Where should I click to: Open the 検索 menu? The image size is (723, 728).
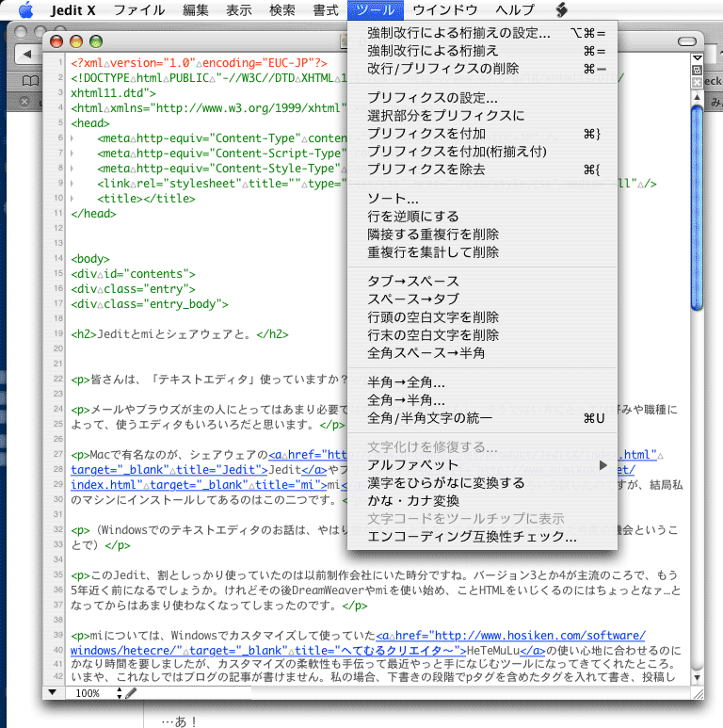point(281,9)
